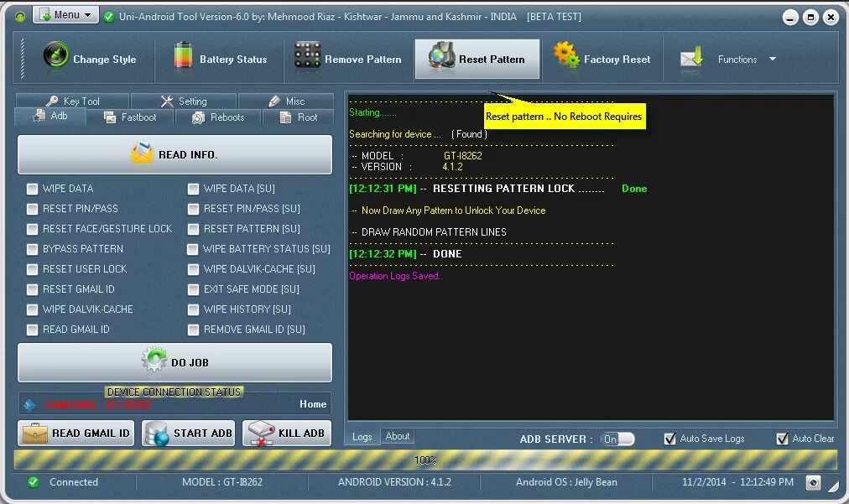Click 'MODEL : GT-I8262' in status bar

coord(222,482)
